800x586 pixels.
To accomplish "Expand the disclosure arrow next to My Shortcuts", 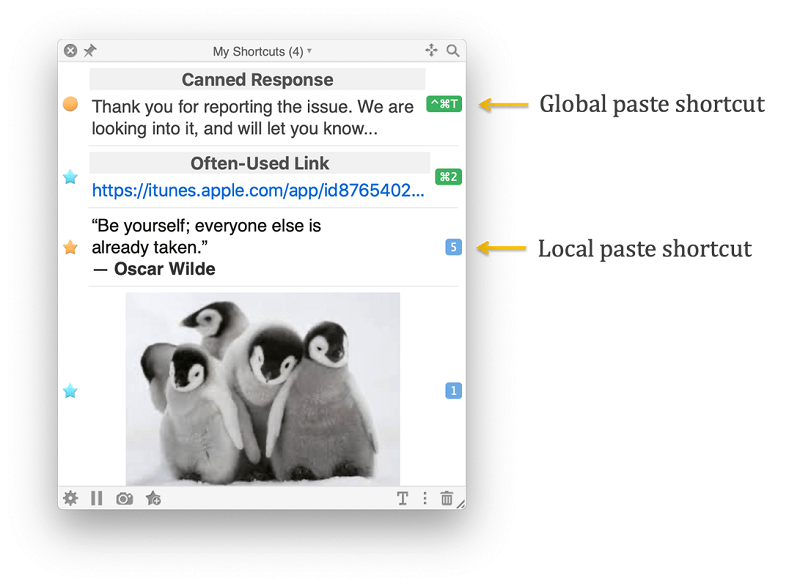I will (x=311, y=50).
